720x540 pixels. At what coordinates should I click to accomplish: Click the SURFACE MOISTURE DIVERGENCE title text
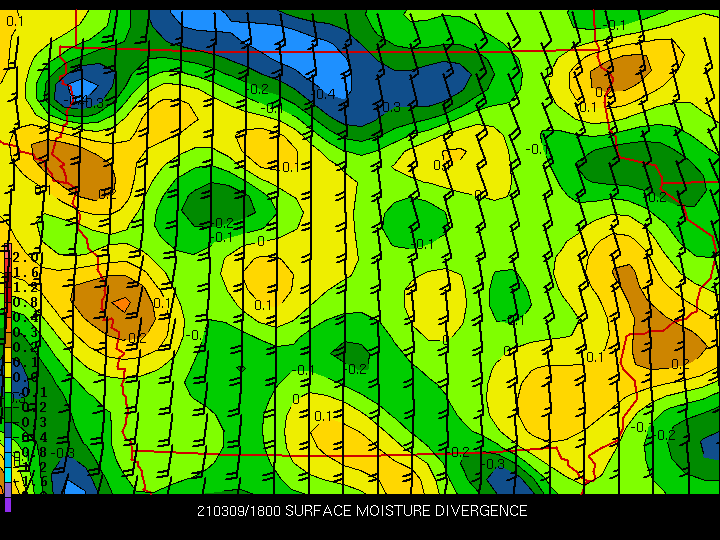[406, 511]
